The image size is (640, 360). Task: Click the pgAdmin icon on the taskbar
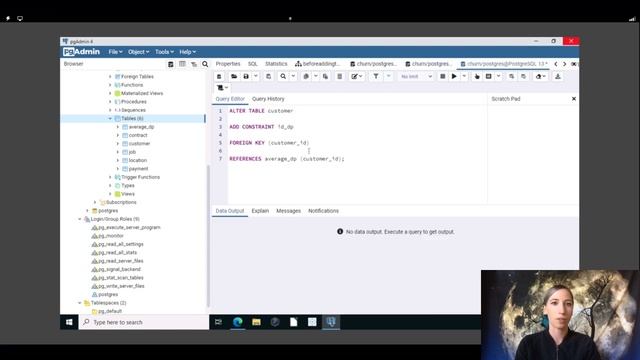pos(331,322)
